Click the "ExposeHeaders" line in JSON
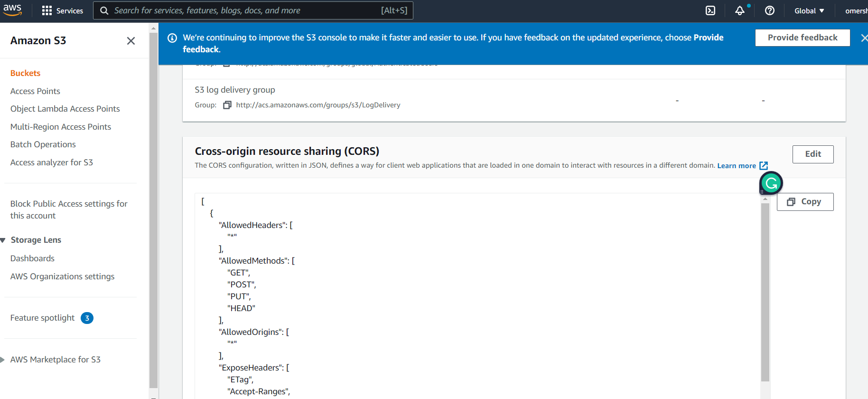Viewport: 868px width, 399px height. (254, 368)
